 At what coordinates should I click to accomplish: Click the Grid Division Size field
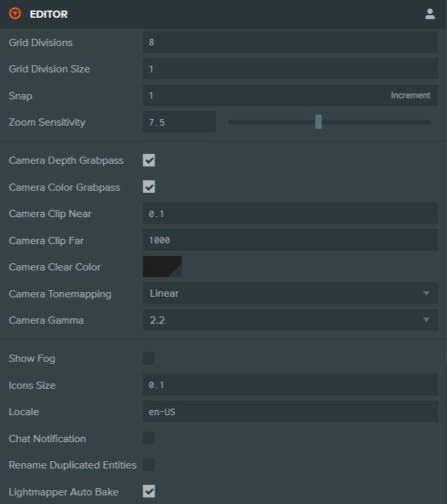(290, 68)
